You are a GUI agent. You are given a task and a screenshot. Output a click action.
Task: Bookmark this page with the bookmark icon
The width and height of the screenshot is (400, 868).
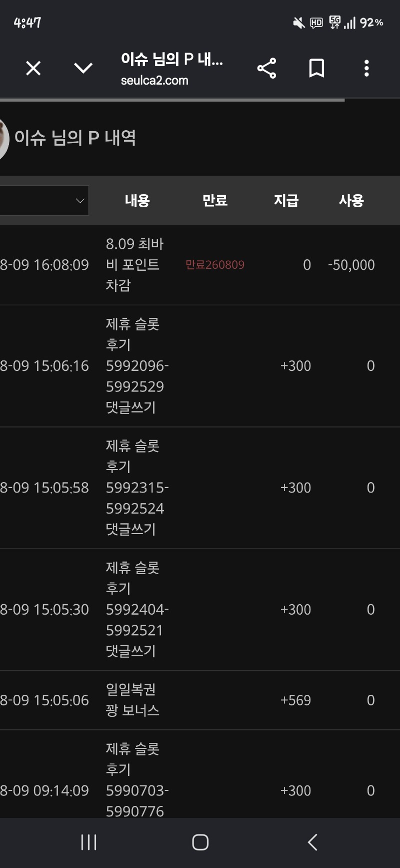click(x=316, y=68)
